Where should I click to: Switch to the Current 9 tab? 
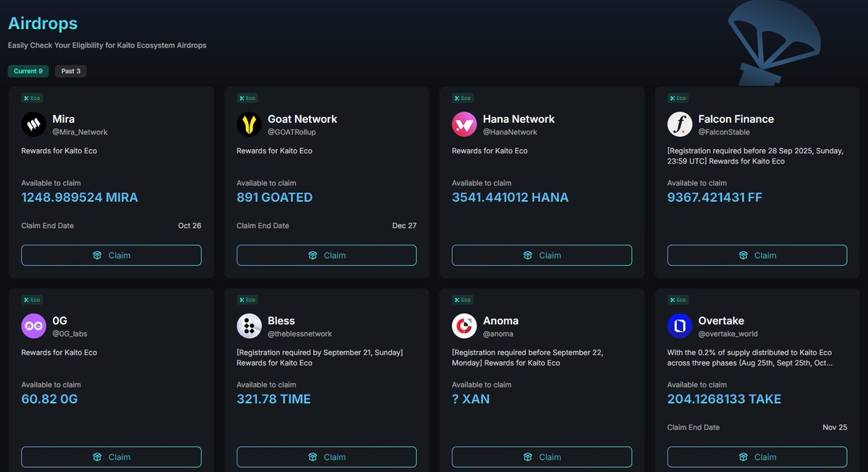click(28, 71)
